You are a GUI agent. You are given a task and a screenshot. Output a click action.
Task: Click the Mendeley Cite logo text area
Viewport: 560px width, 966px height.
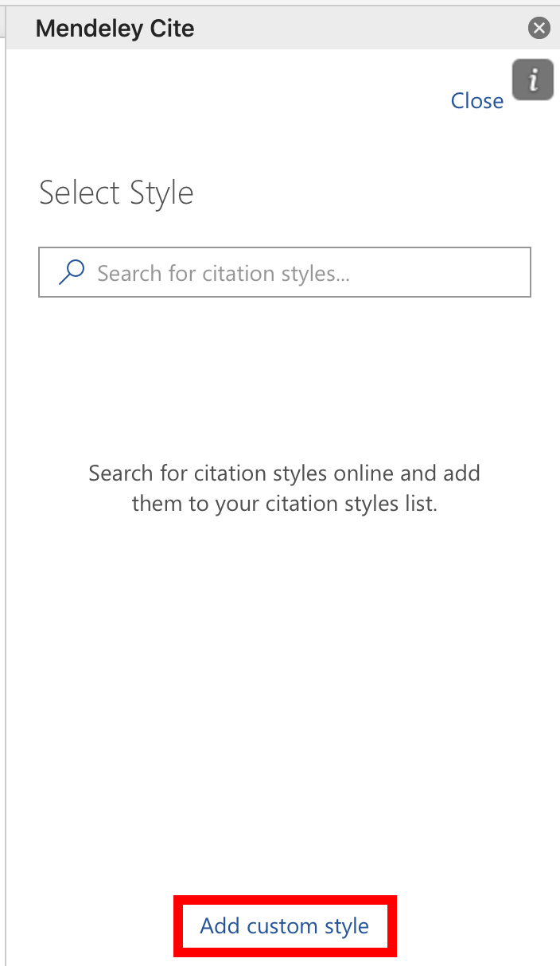(115, 28)
